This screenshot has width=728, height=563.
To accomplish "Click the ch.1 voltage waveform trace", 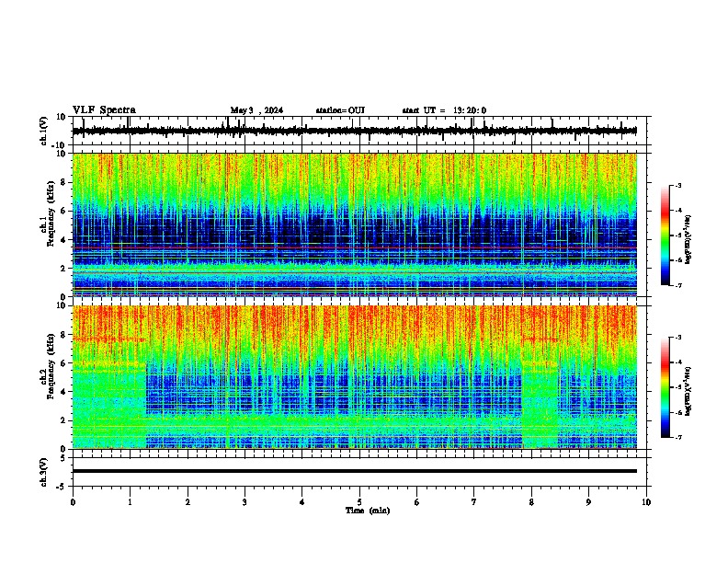I will [x=354, y=131].
